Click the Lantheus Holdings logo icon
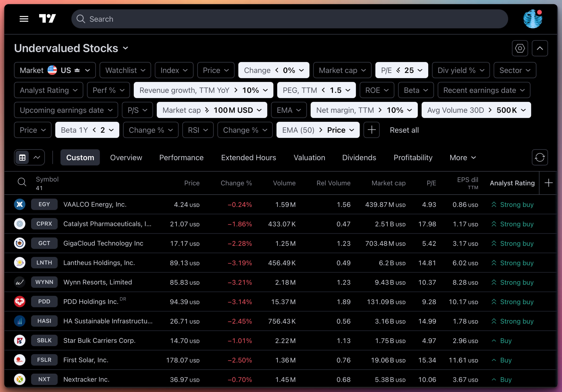Screen dimensions: 562x392 coord(20,263)
